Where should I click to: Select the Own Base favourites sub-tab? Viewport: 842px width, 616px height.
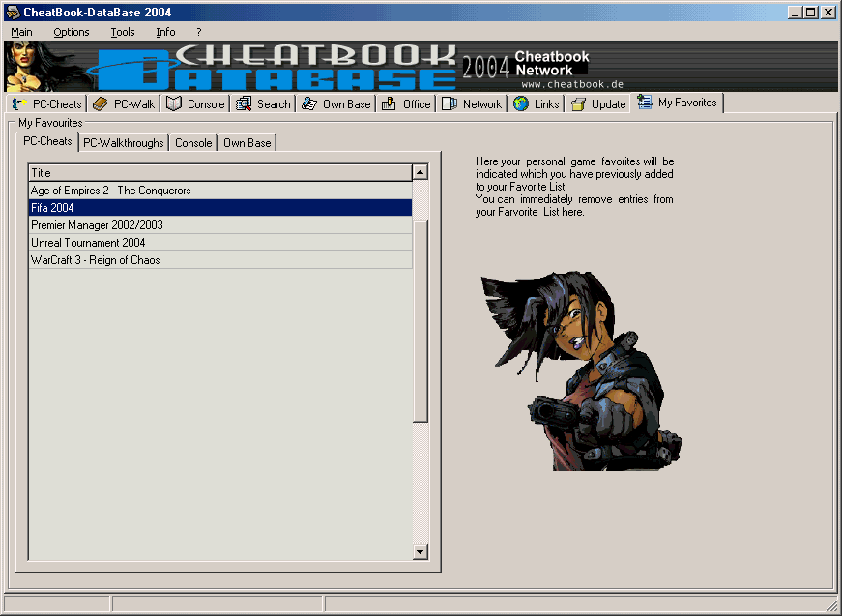tap(247, 143)
